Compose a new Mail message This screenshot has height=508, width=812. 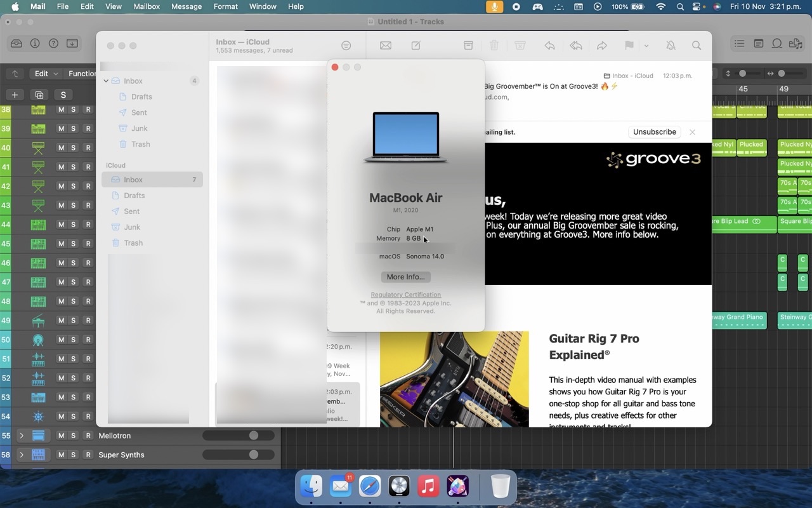click(x=416, y=46)
